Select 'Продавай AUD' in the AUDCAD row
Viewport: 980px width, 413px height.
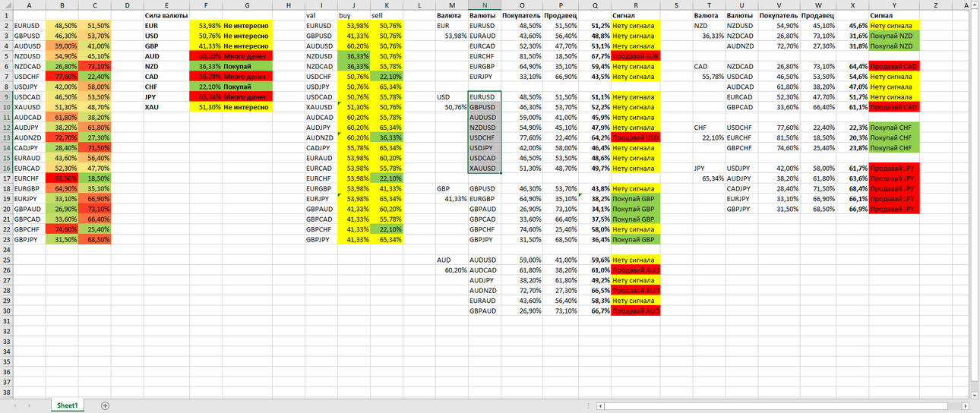coord(635,270)
